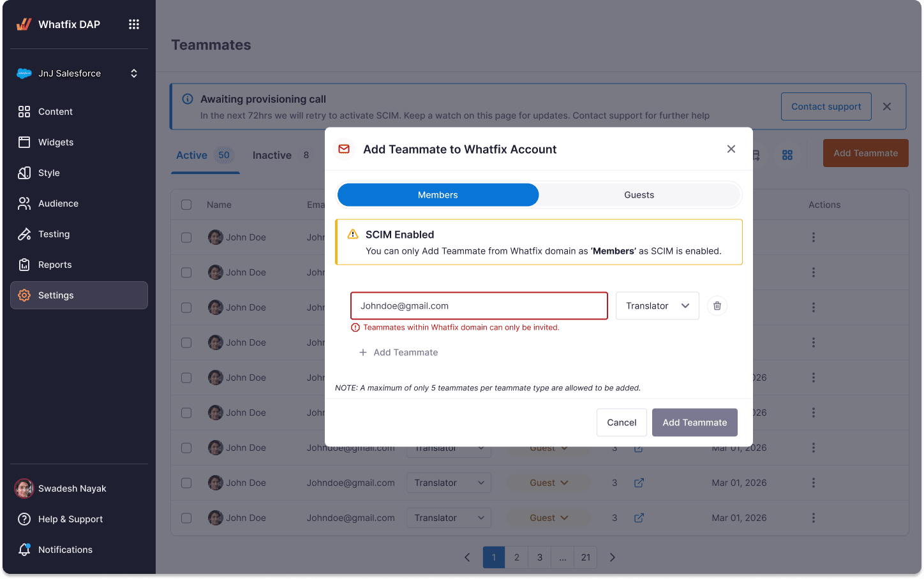924x579 pixels.
Task: Switch to grid view icon
Action: (787, 155)
